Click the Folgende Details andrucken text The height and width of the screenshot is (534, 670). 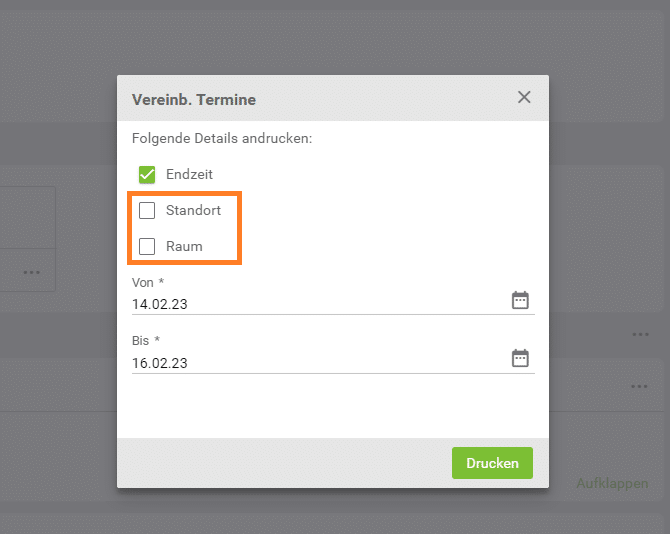pos(222,138)
